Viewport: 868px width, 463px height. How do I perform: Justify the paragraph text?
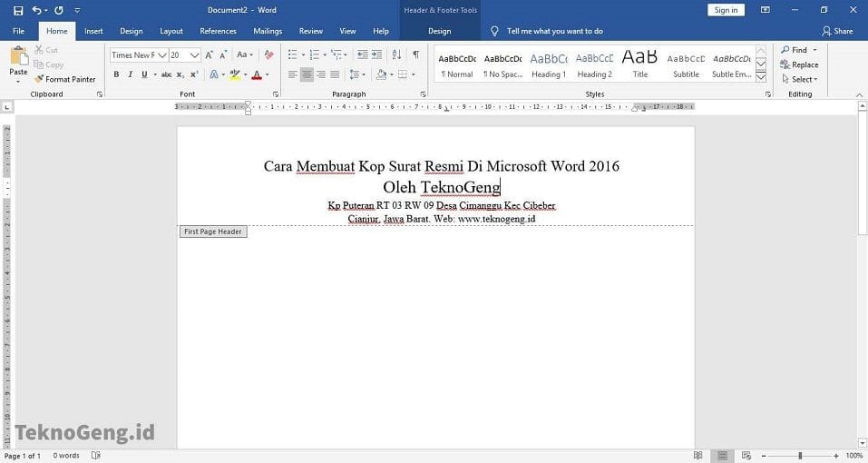pos(335,74)
